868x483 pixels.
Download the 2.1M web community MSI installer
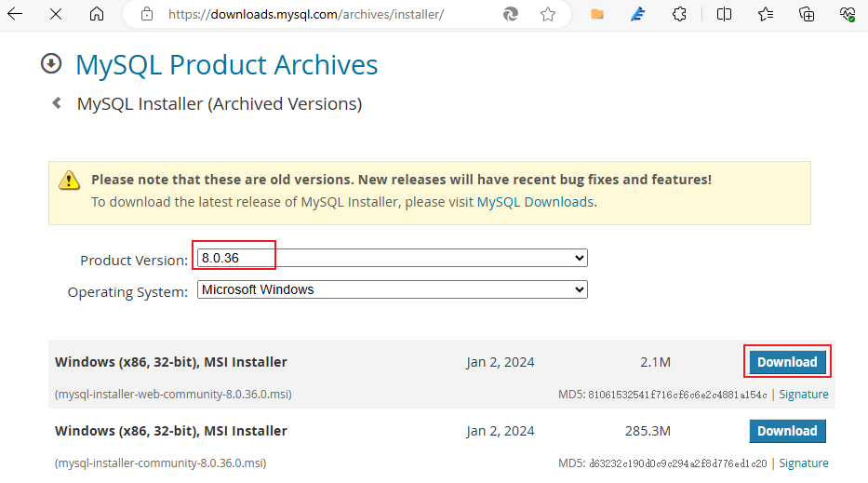pyautogui.click(x=787, y=362)
